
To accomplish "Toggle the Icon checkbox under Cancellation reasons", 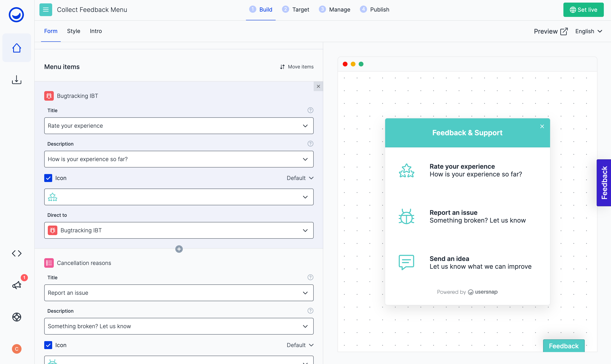I will click(48, 345).
